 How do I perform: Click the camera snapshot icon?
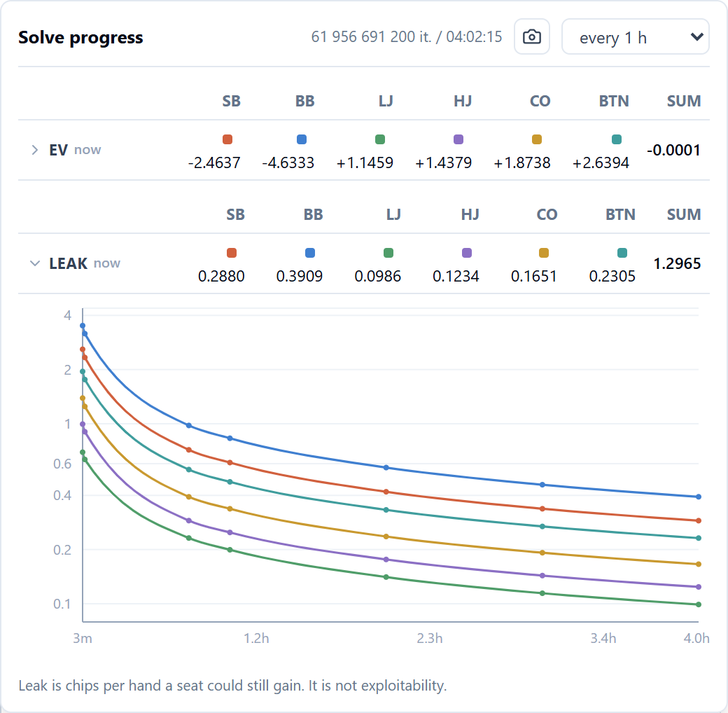[x=532, y=36]
